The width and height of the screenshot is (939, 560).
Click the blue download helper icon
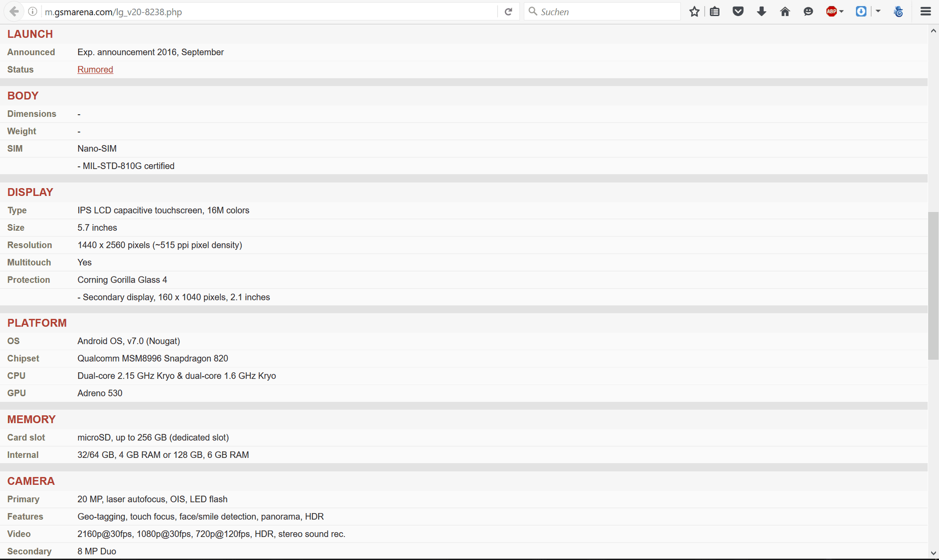(861, 11)
